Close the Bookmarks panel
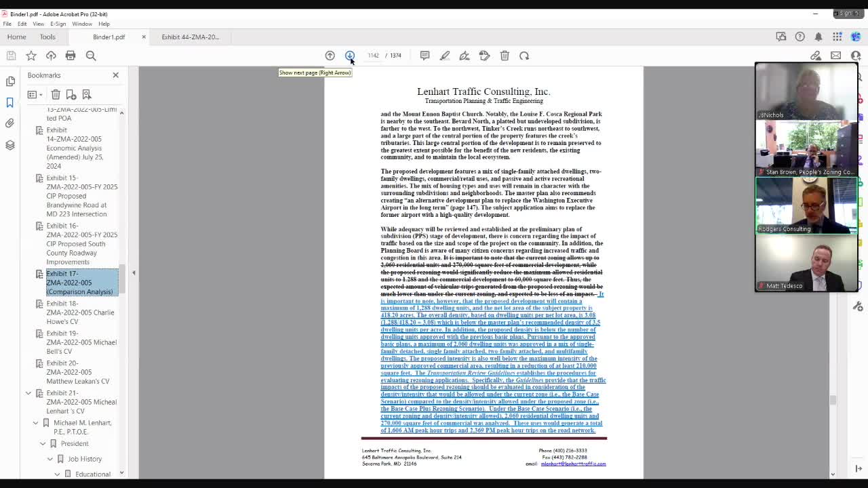 click(x=115, y=75)
